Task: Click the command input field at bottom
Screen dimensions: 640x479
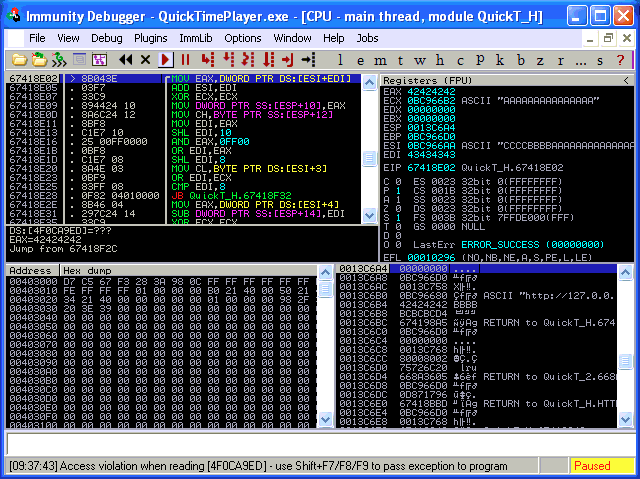Action: pyautogui.click(x=318, y=443)
